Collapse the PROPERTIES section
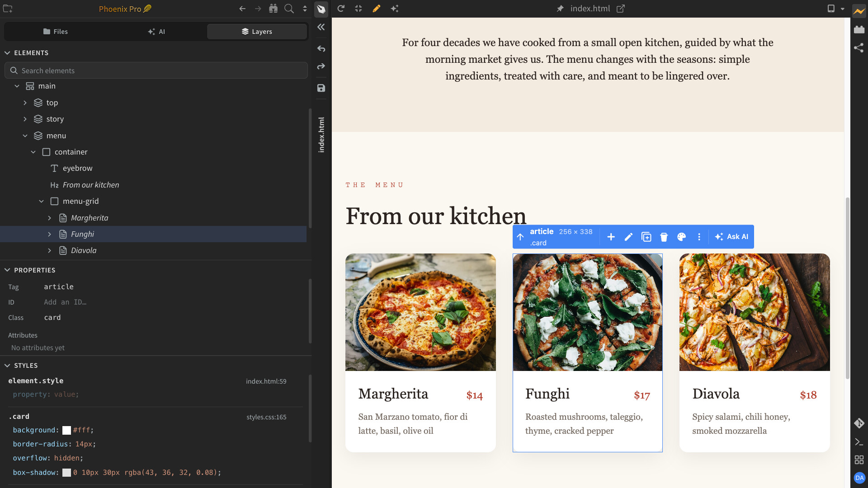This screenshot has width=868, height=488. pyautogui.click(x=7, y=270)
